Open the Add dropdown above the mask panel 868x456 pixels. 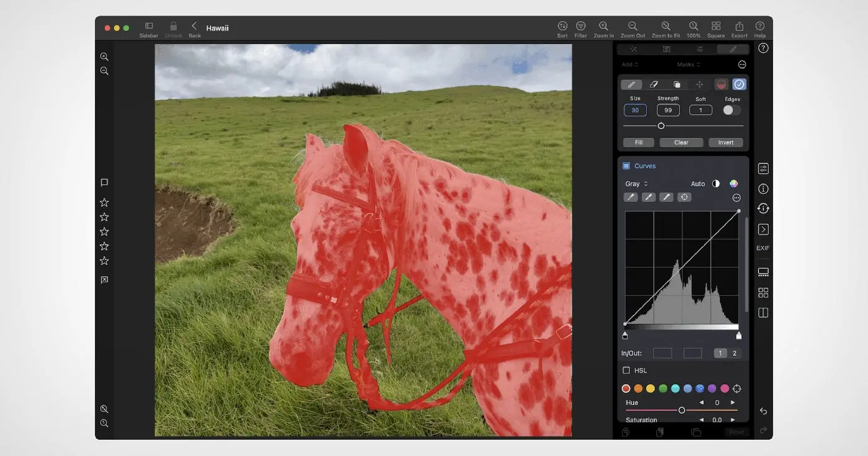(x=629, y=64)
